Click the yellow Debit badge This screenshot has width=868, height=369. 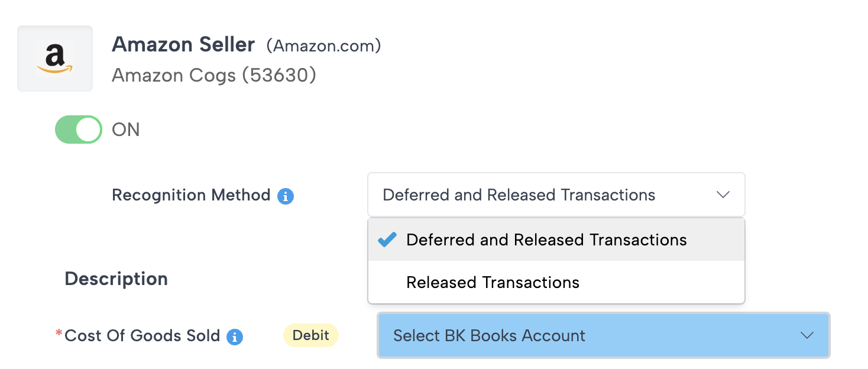point(311,335)
